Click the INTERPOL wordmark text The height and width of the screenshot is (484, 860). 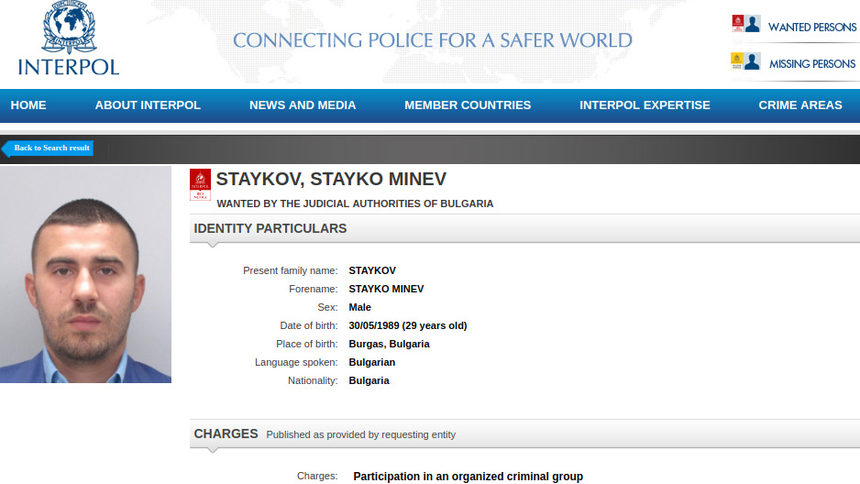pyautogui.click(x=69, y=67)
